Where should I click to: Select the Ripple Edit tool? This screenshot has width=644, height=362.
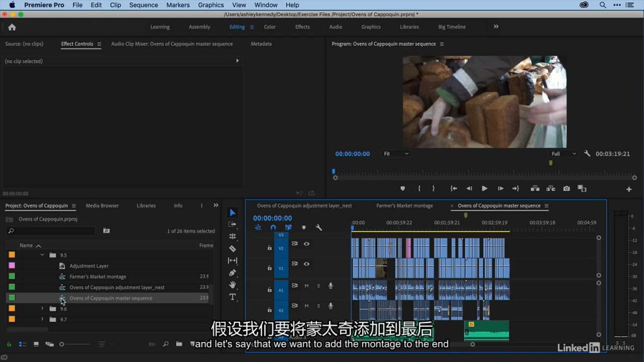click(x=233, y=236)
